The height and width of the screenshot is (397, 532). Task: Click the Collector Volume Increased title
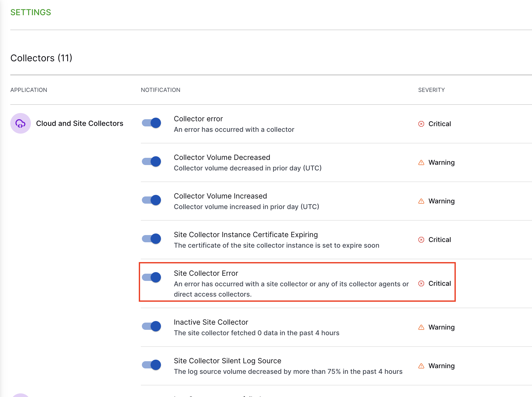[x=220, y=196]
